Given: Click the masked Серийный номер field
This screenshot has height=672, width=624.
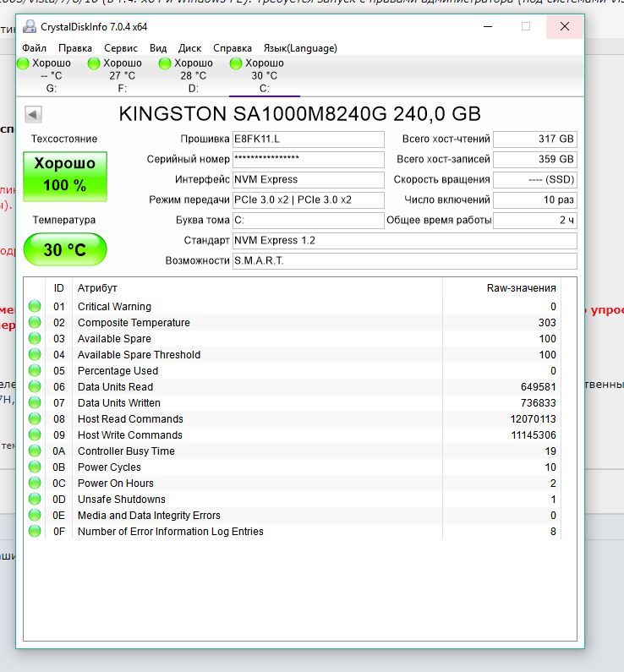Looking at the screenshot, I should [308, 160].
